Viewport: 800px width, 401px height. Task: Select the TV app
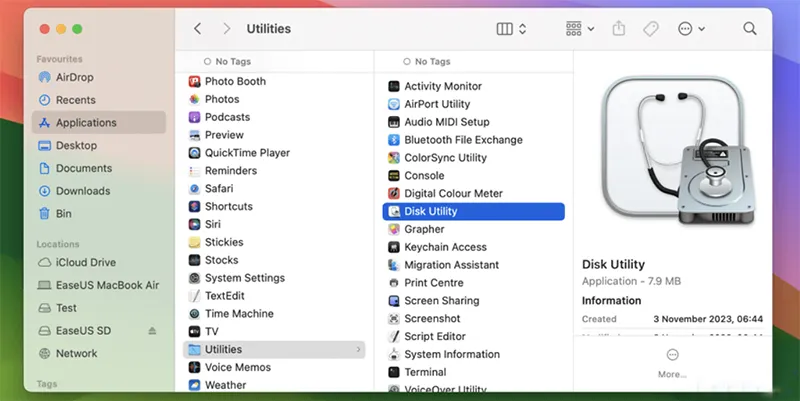pos(274,331)
